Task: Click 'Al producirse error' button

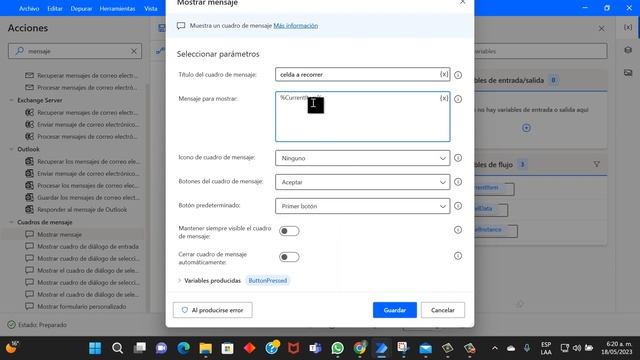Action: [x=213, y=310]
